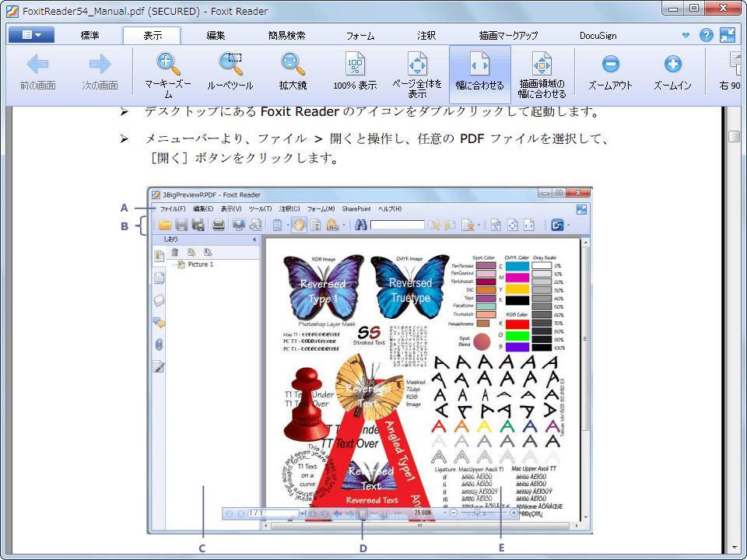Activate the ルーペツール loupe tool
The width and height of the screenshot is (747, 560).
[x=230, y=73]
